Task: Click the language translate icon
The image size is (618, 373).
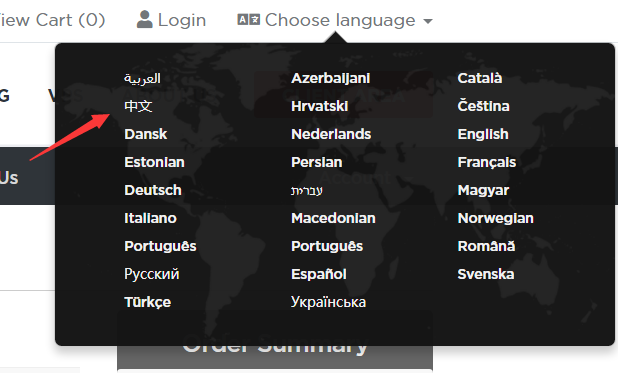Action: [249, 19]
